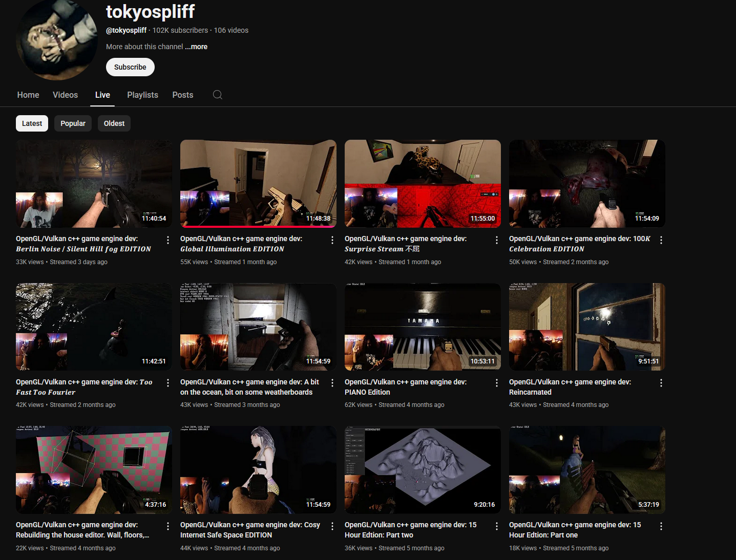The width and height of the screenshot is (736, 560).
Task: Play the 11:40:54 Berlin Noise thumbnail
Action: pyautogui.click(x=94, y=184)
